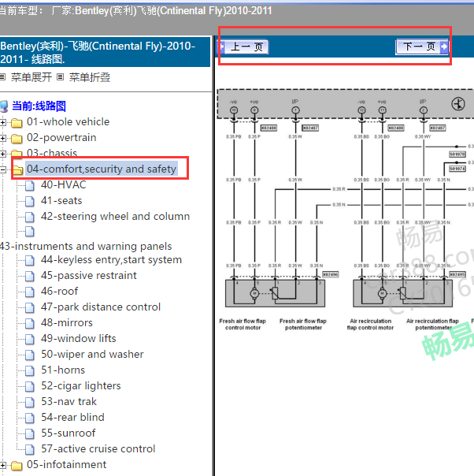Collapse the 04-comfort, security and safety folder
Image resolution: width=474 pixels, height=476 pixels.
click(3, 169)
